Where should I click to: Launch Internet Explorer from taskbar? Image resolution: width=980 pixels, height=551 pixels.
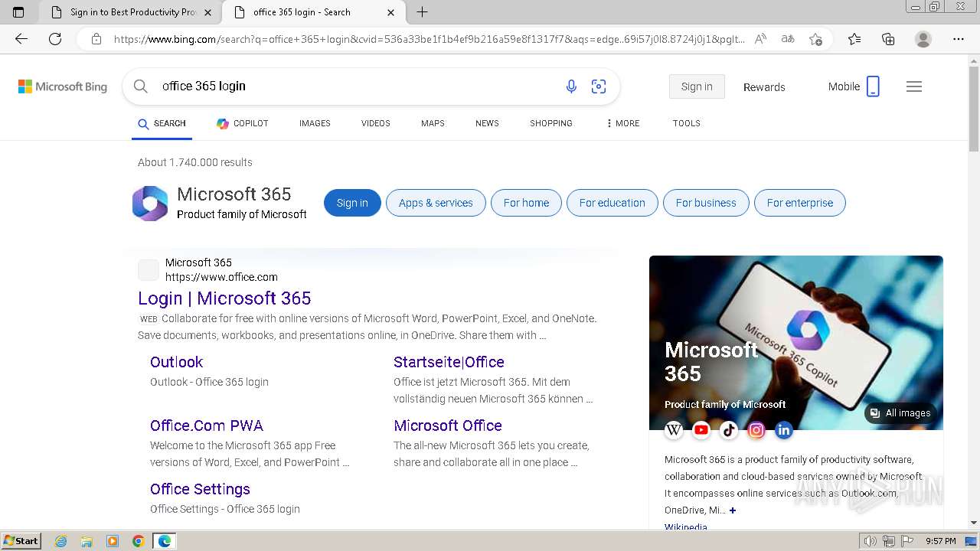(60, 541)
